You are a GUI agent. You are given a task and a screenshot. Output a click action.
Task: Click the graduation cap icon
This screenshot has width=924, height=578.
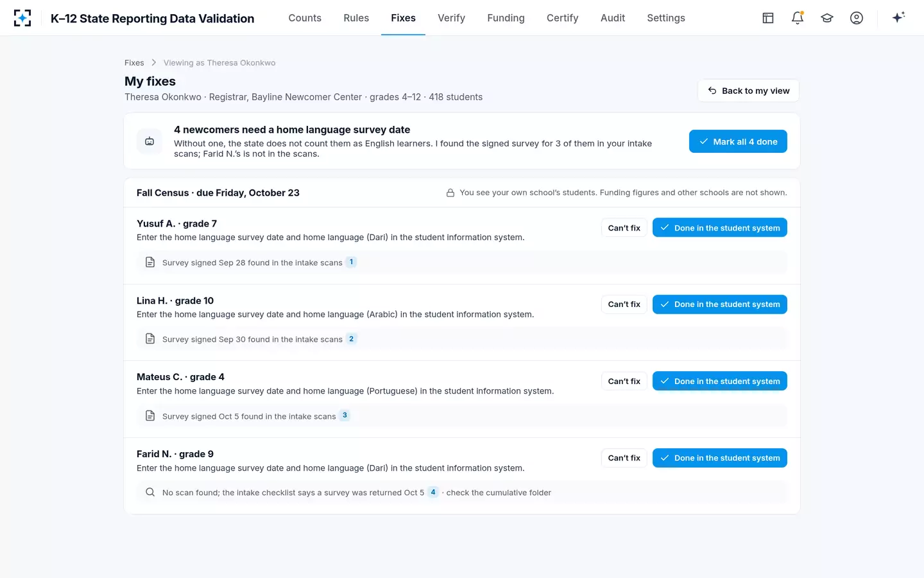827,18
